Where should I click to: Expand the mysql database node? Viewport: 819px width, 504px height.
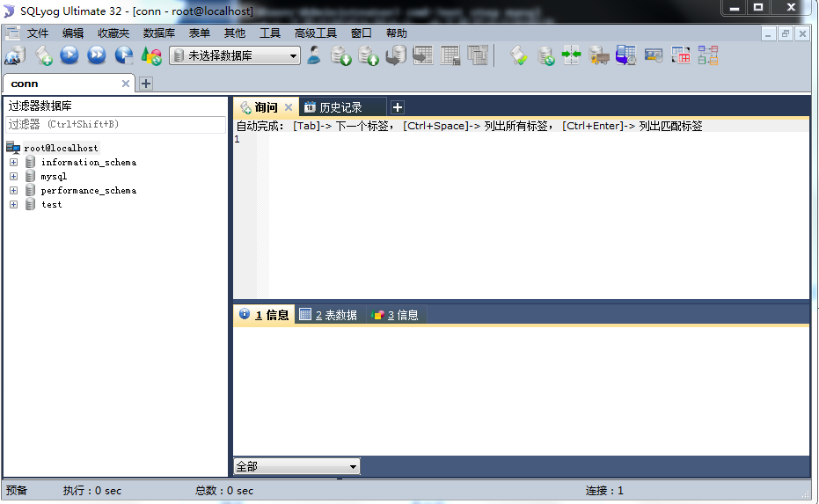13,177
